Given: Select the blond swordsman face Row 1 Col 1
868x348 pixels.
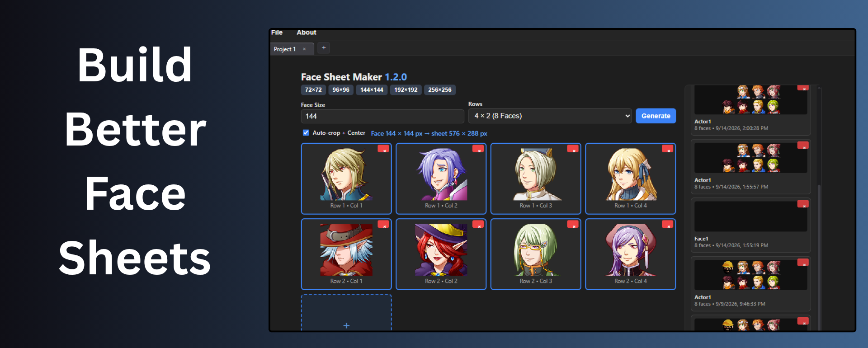Looking at the screenshot, I should (346, 179).
